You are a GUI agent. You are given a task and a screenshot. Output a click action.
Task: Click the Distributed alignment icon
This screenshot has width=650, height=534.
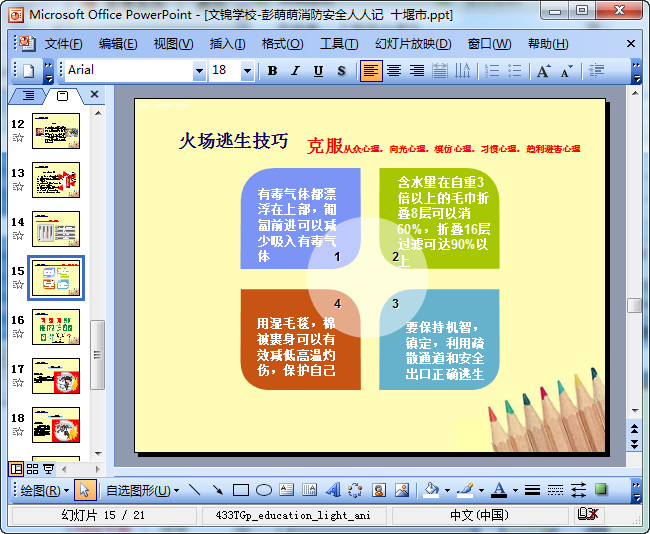(439, 71)
